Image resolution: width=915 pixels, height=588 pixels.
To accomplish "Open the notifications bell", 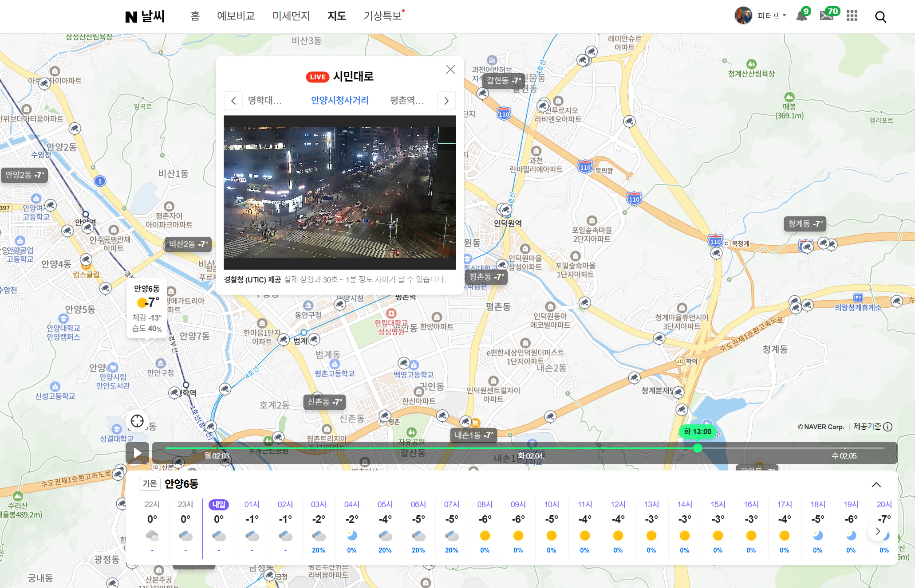I will tap(801, 16).
